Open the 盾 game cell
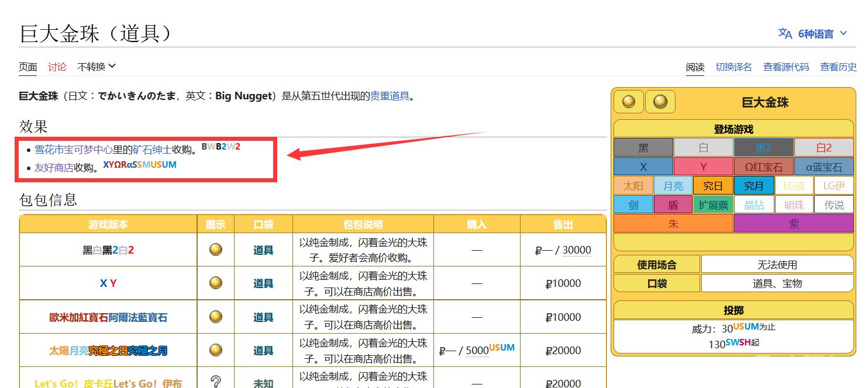 click(673, 205)
